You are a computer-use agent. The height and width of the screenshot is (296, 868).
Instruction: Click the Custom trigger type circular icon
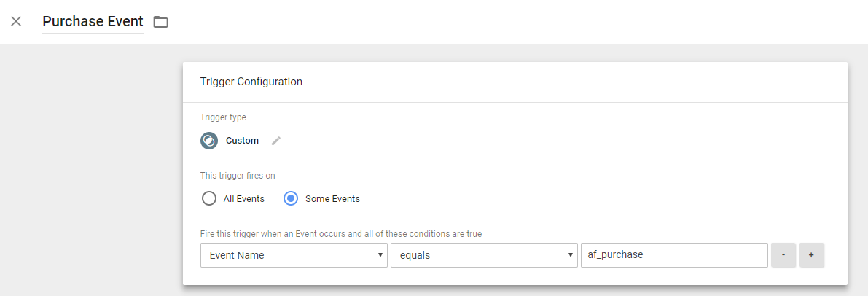209,141
